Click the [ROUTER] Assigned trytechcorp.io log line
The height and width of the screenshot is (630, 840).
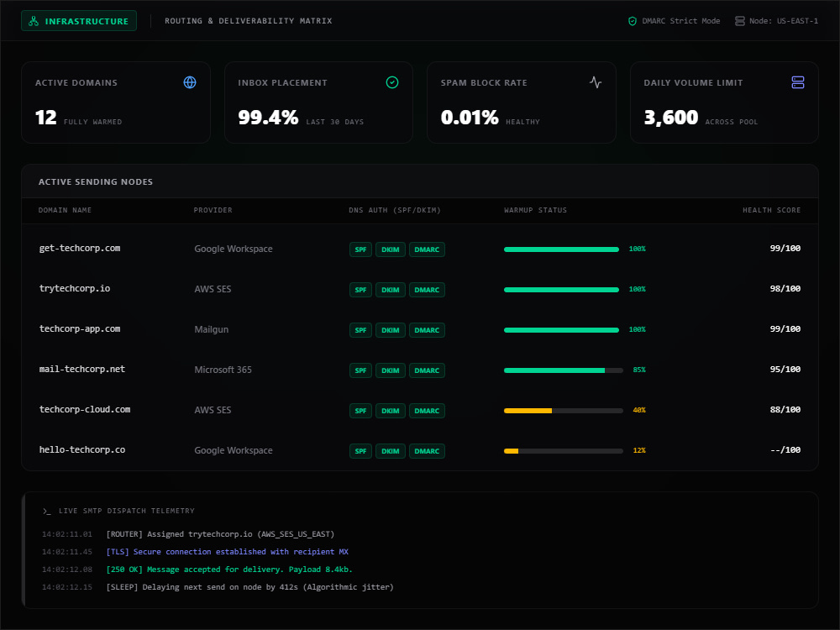[x=220, y=534]
